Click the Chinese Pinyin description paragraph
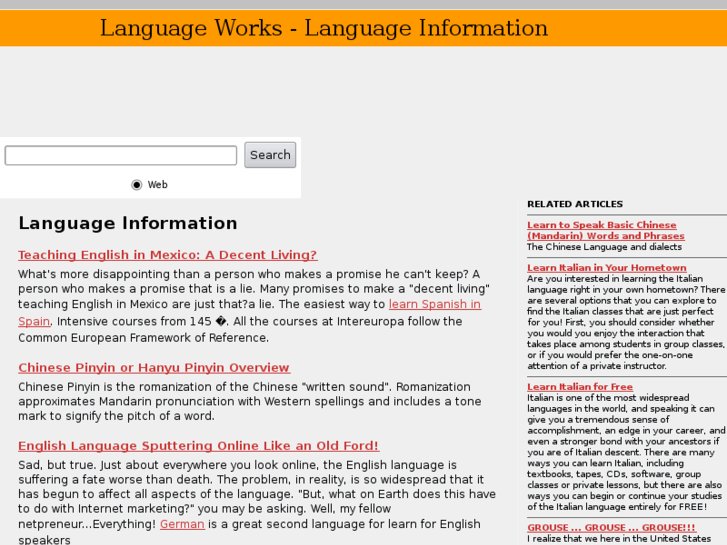The image size is (727, 545). [249, 401]
